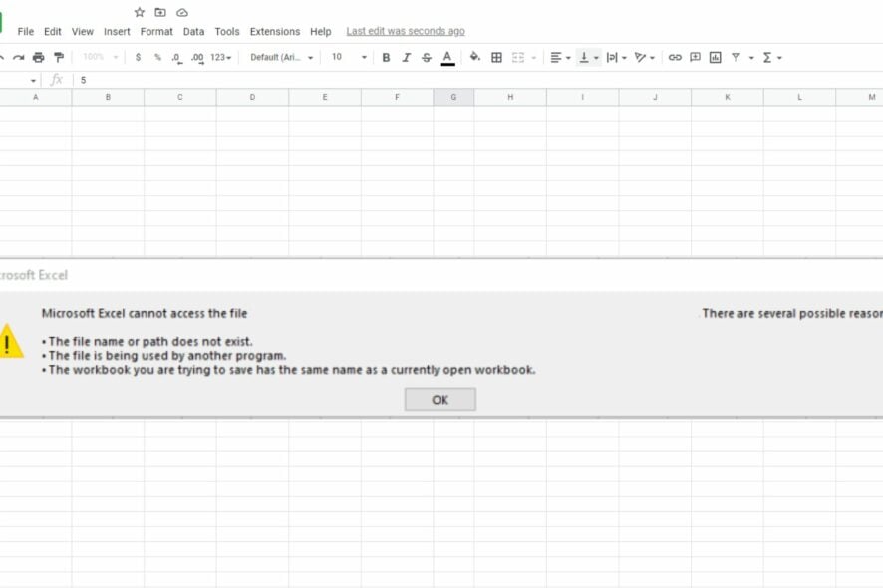Open the Default (Ari... font dropdown
The height and width of the screenshot is (588, 883).
[282, 57]
